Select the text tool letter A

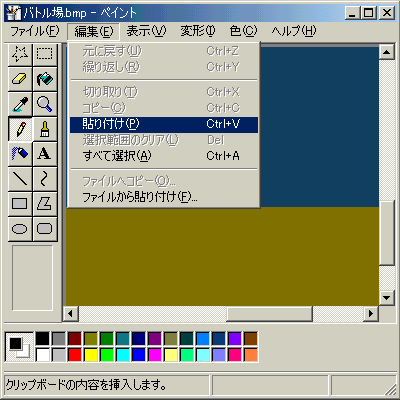coord(45,154)
